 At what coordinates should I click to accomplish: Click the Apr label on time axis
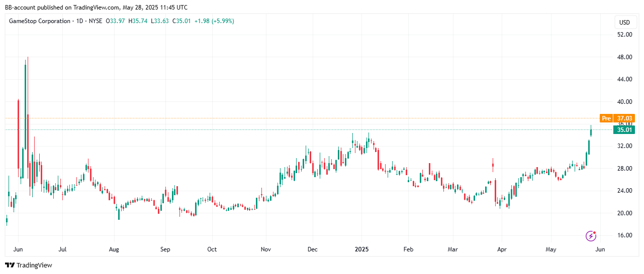[x=501, y=249]
